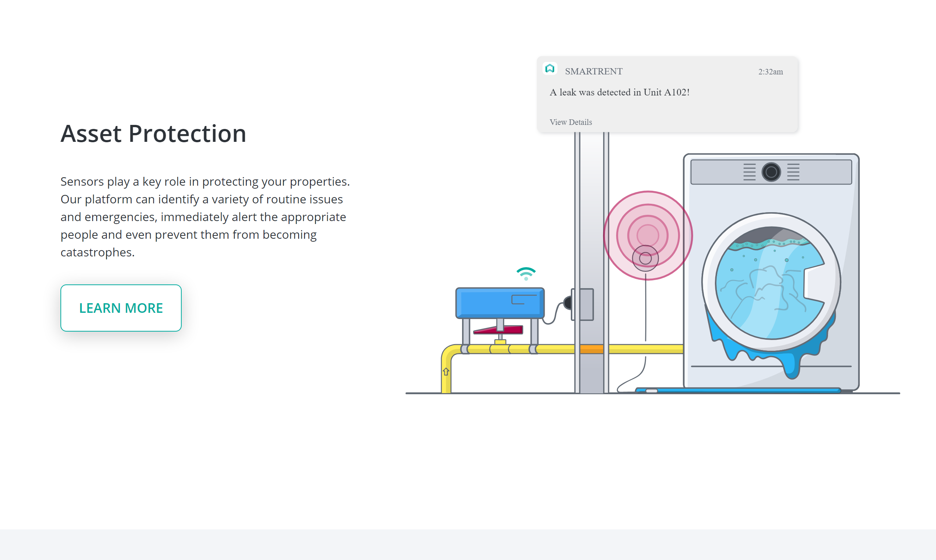Click the orange section of the yellow pipe
936x560 pixels.
point(593,349)
